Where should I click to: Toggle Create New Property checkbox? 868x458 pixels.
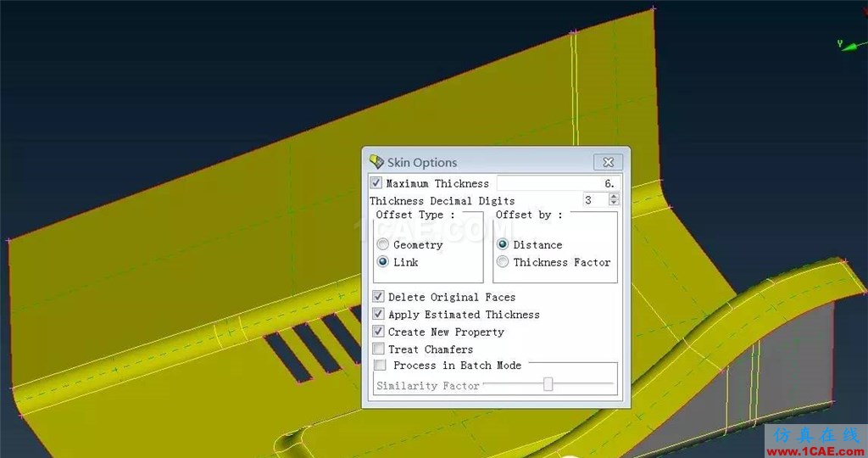pos(378,331)
